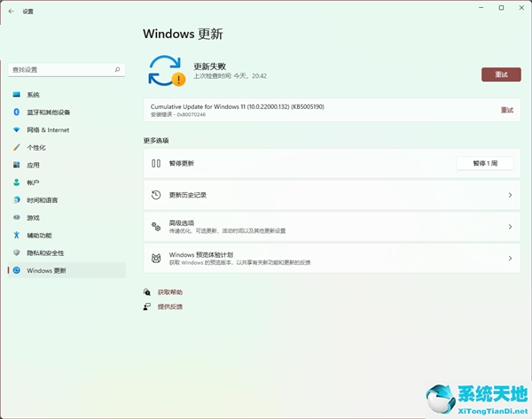Click 暂停 1 周 button
The width and height of the screenshot is (532, 419).
[485, 163]
